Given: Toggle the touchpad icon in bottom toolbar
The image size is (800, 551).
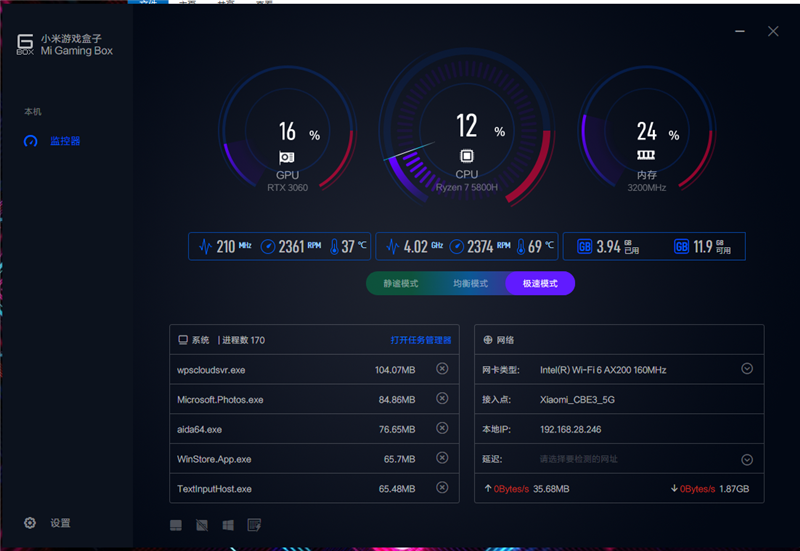Looking at the screenshot, I should click(x=176, y=525).
